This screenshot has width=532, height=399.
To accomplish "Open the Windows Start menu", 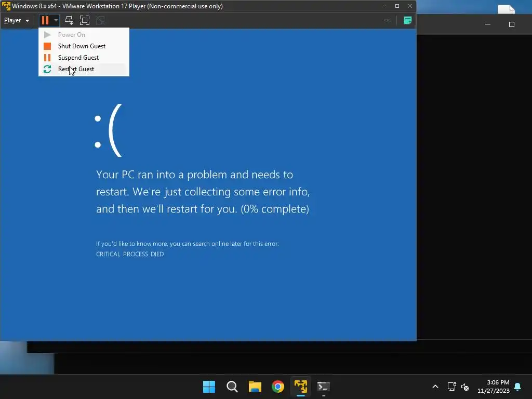I will coord(209,387).
